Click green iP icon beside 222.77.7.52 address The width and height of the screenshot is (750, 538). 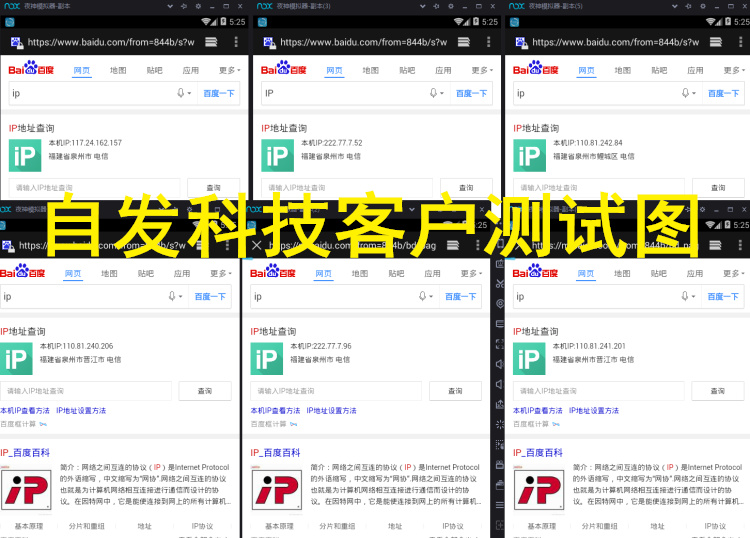pos(277,155)
